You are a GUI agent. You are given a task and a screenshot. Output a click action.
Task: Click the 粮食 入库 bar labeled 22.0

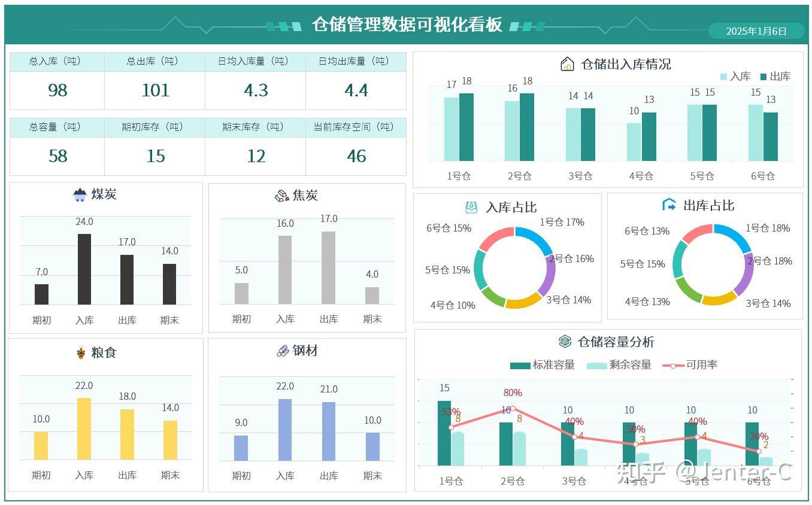(84, 428)
